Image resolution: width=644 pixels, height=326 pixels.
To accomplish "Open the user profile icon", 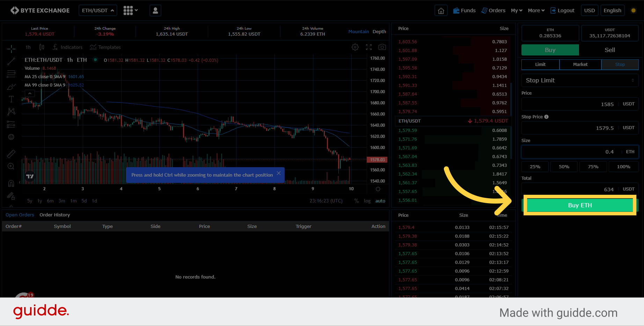I will coord(155,10).
